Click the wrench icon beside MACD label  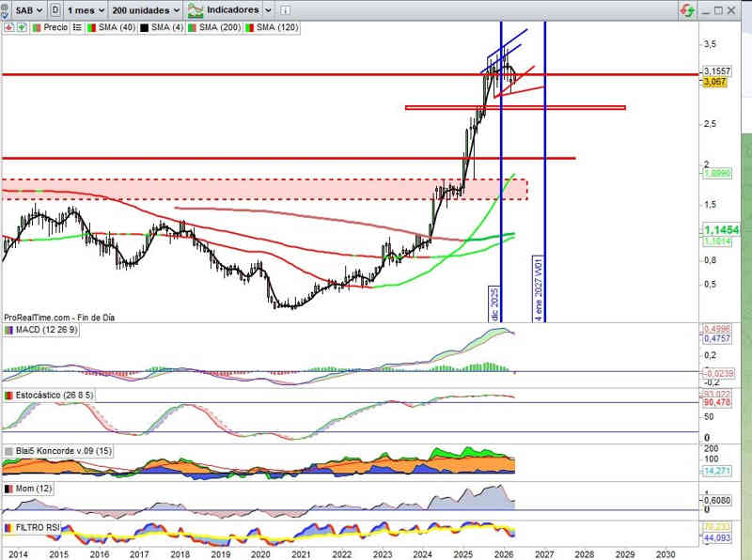[9, 330]
